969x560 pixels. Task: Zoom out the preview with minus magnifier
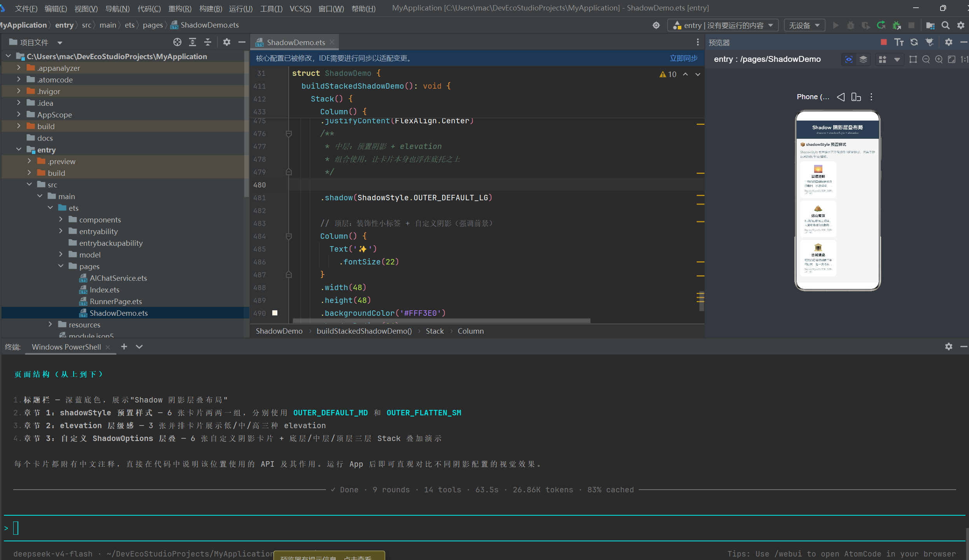[926, 59]
